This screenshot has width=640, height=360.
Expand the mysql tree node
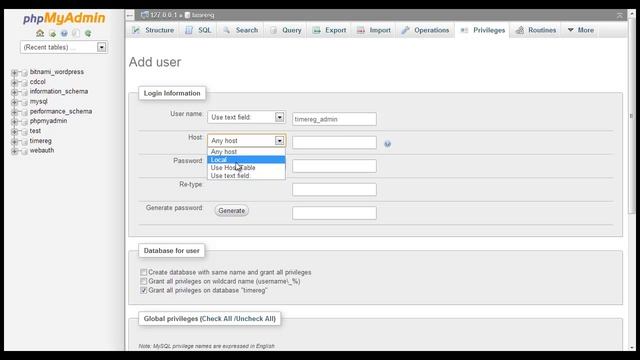click(14, 102)
